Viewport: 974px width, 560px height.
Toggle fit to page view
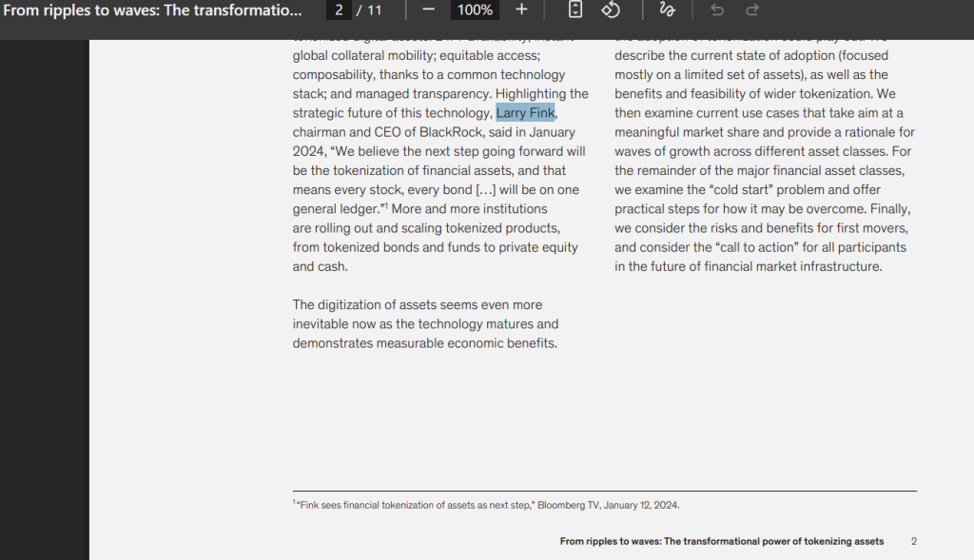[575, 10]
